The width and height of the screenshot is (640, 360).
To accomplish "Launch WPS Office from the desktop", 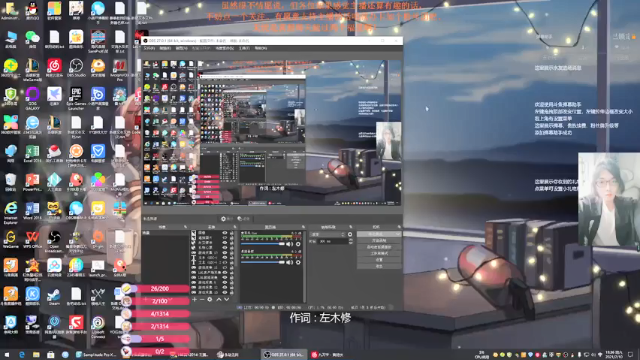I will pos(32,240).
